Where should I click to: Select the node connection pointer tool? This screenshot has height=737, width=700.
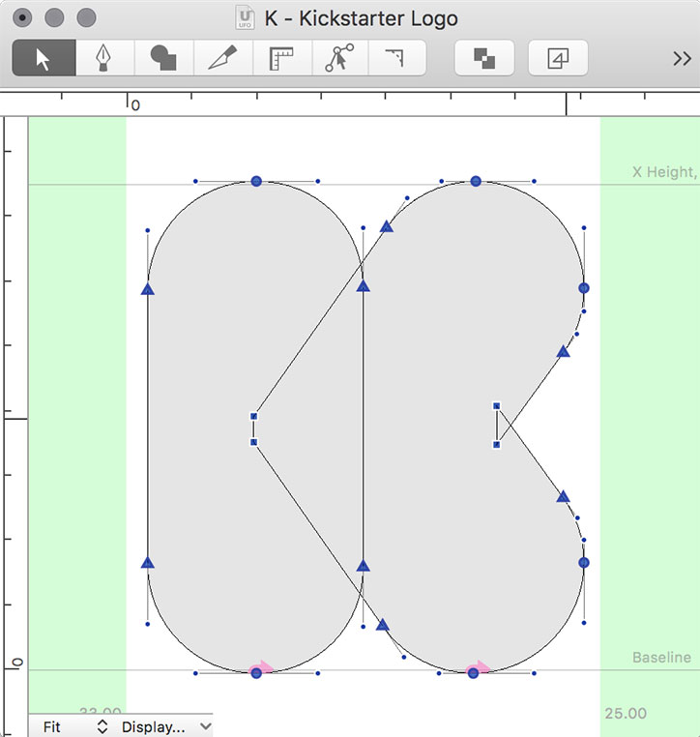340,58
